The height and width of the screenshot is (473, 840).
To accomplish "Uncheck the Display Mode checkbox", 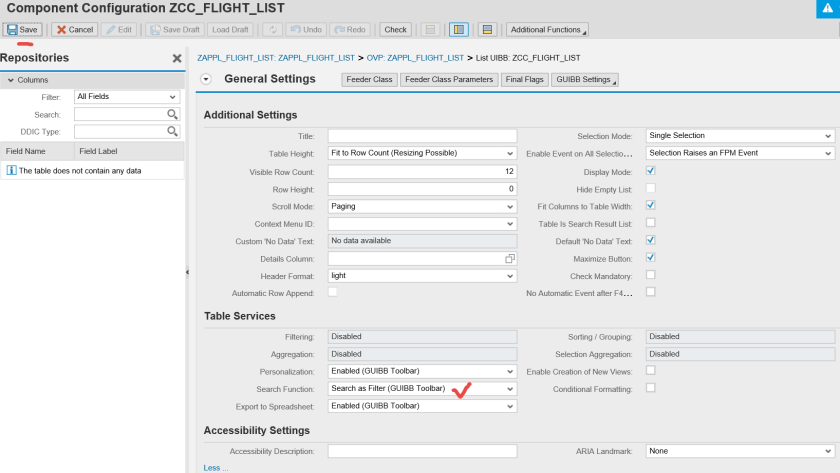I will (x=651, y=171).
